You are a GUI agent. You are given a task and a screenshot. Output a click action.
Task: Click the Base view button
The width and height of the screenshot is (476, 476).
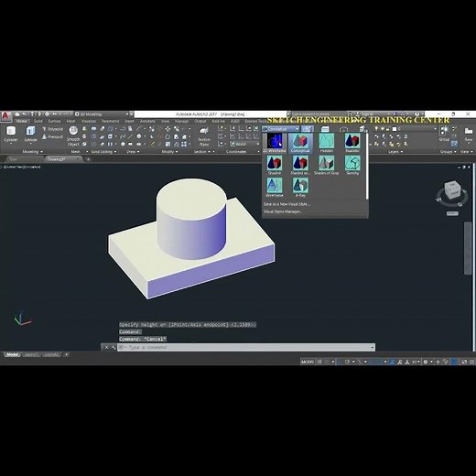pyautogui.click(x=469, y=135)
